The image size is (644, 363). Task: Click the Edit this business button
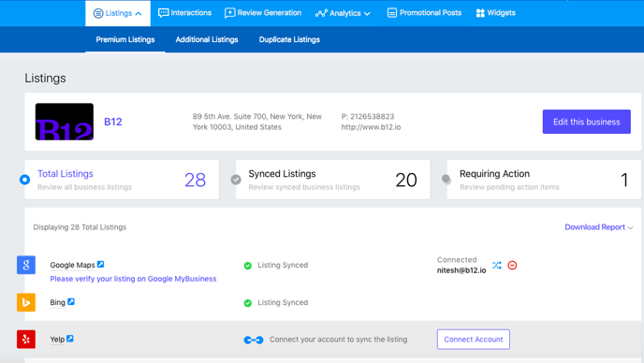587,122
